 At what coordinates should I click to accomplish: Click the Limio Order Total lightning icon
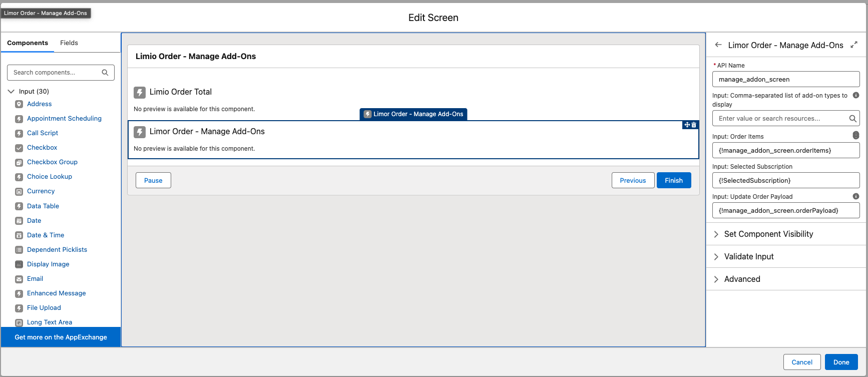pos(140,92)
